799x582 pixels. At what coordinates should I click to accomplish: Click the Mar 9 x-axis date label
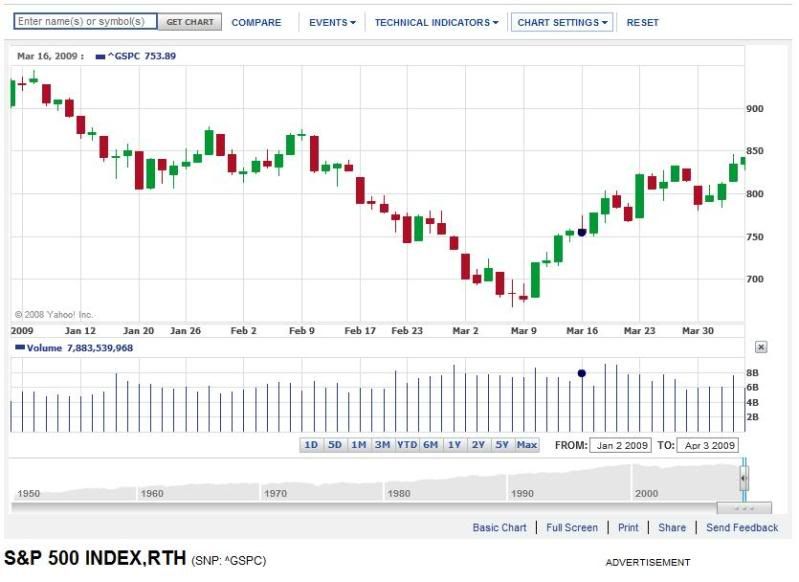[524, 331]
